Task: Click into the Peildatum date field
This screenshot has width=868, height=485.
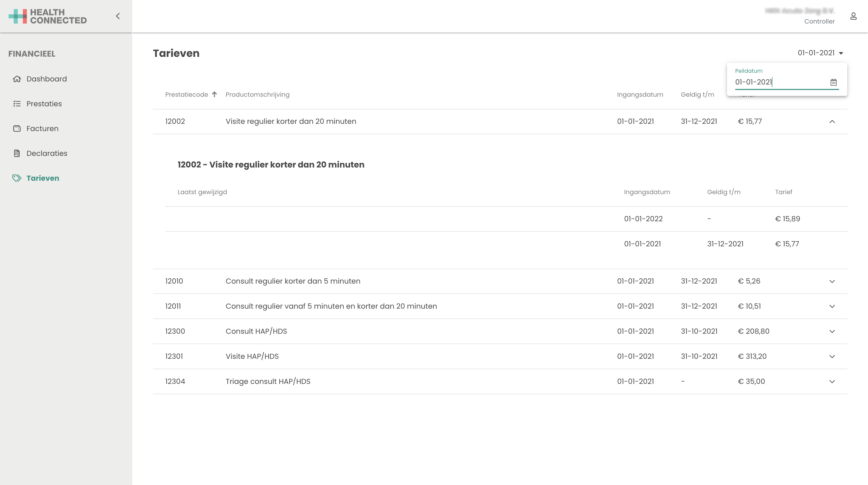Action: click(x=778, y=82)
